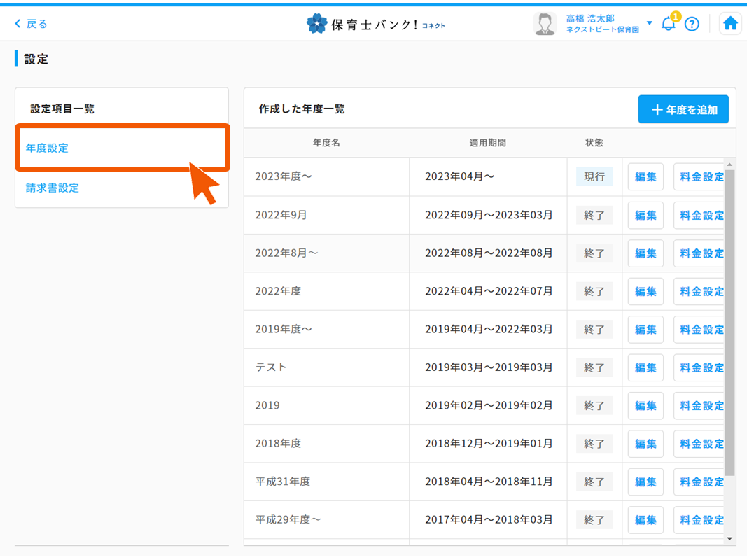Go back using the 戻る link

click(x=31, y=23)
